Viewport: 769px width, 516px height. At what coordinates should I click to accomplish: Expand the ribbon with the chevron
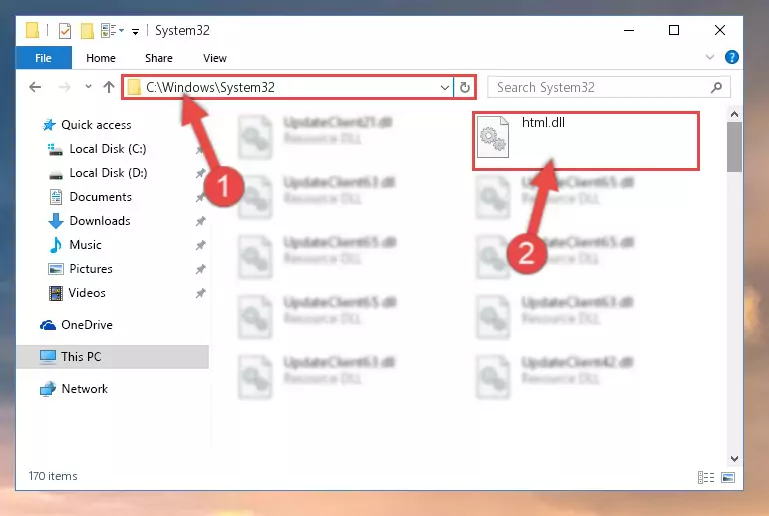pos(709,57)
